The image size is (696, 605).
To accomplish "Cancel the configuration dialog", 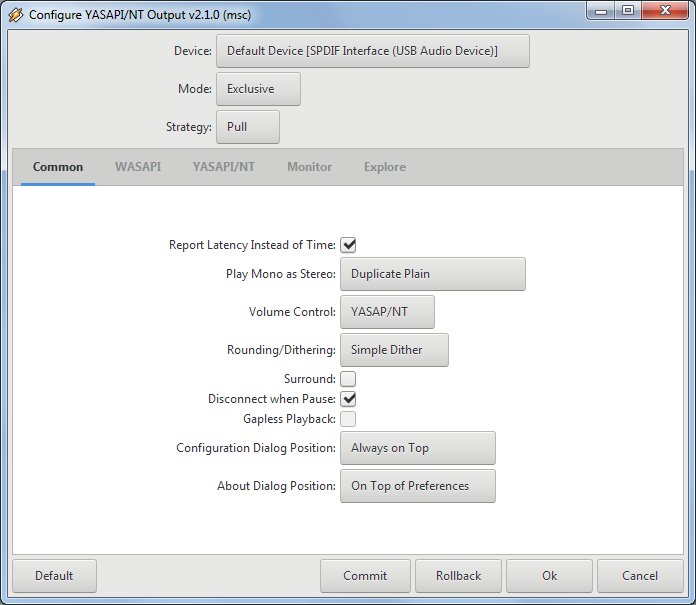I will [x=640, y=576].
